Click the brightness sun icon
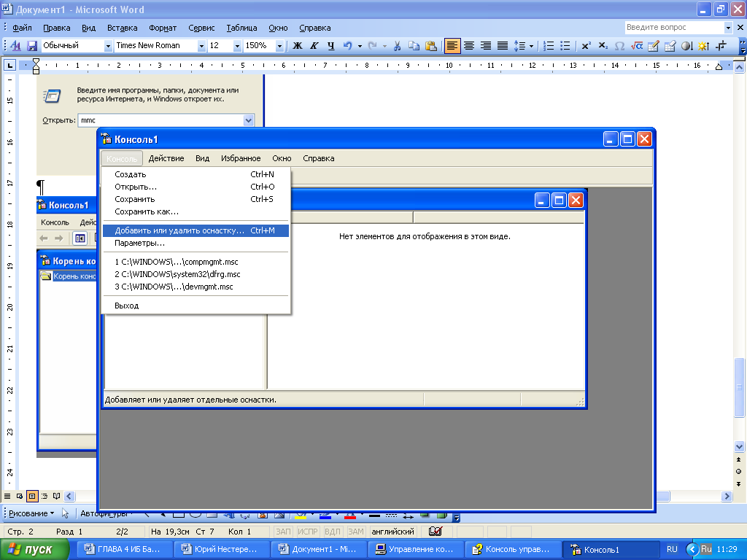The height and width of the screenshot is (560, 747). pos(703,46)
